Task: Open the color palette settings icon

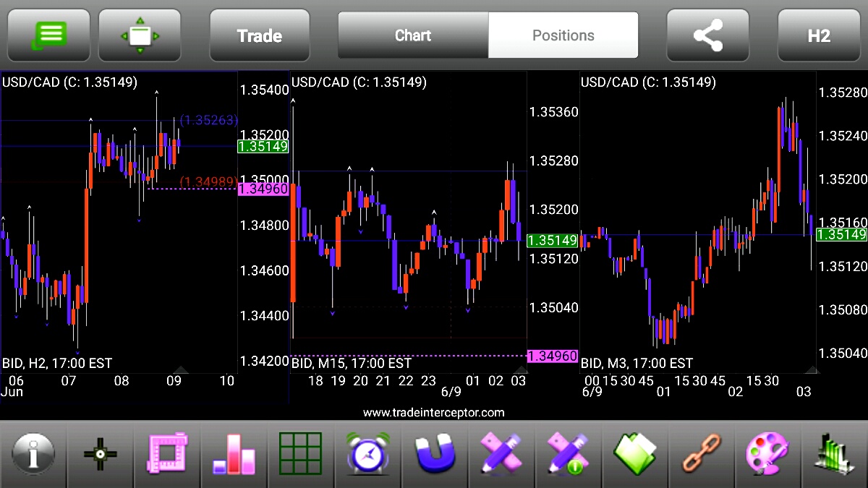Action: coord(768,454)
